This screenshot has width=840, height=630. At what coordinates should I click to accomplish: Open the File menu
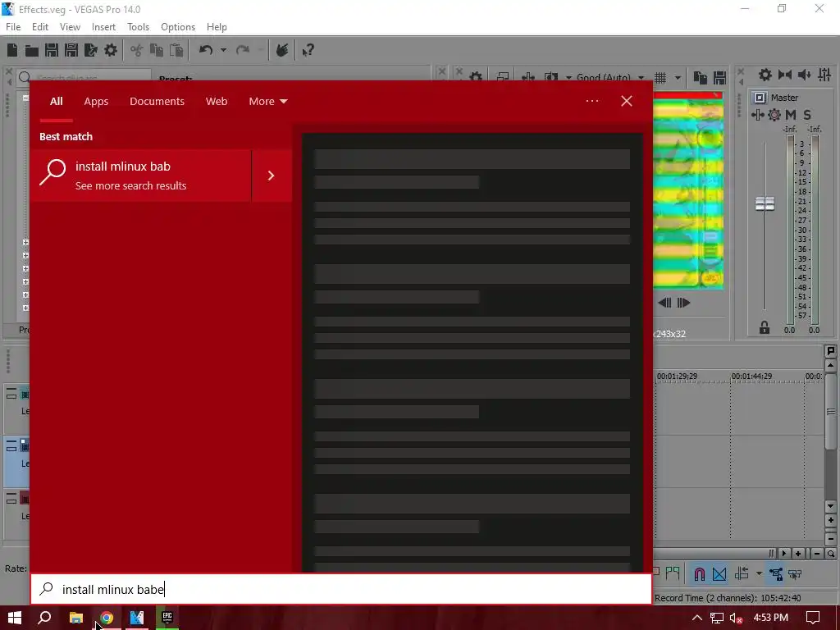click(13, 27)
